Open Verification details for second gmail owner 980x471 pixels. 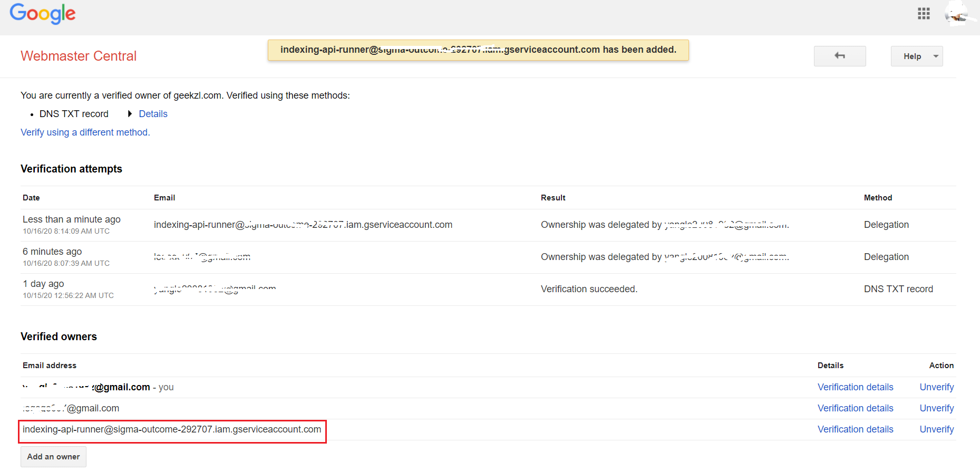(855, 408)
